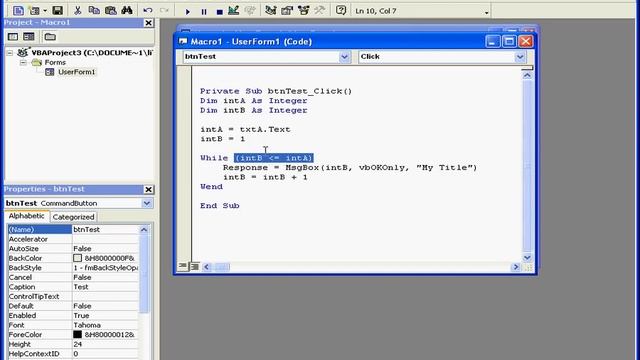This screenshot has width=640, height=360.
Task: Click the 'Private Sub btnTest_Click()' line
Action: tap(276, 91)
